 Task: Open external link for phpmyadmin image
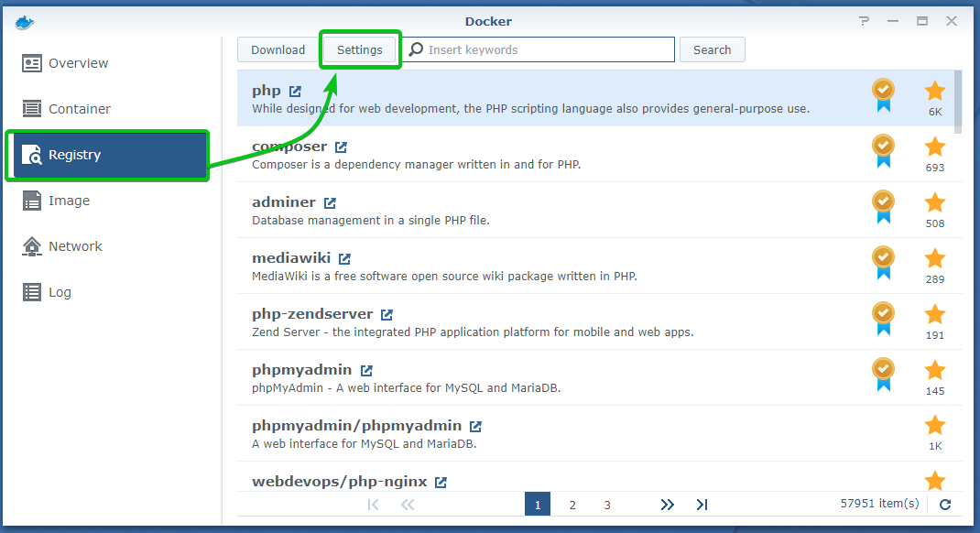(366, 371)
